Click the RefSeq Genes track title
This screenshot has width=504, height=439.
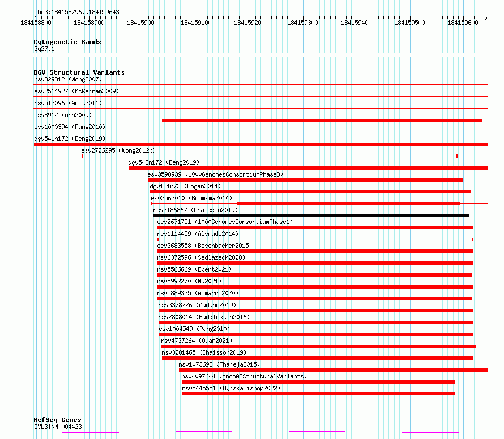pyautogui.click(x=57, y=420)
